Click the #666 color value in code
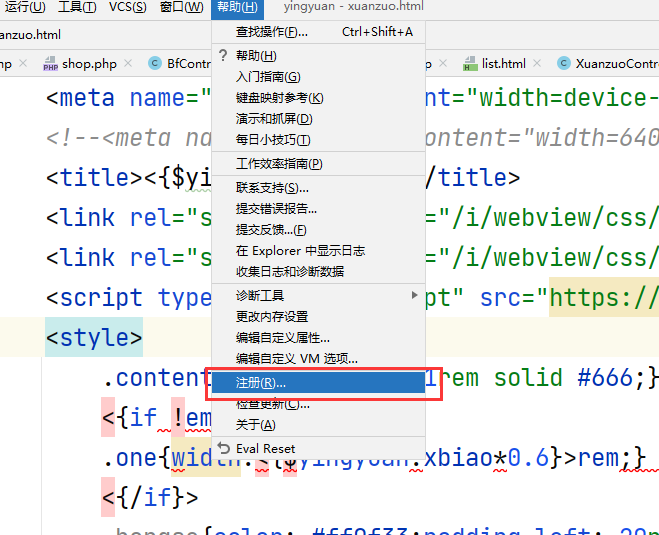Viewport: 659px width, 535px height. coord(605,377)
